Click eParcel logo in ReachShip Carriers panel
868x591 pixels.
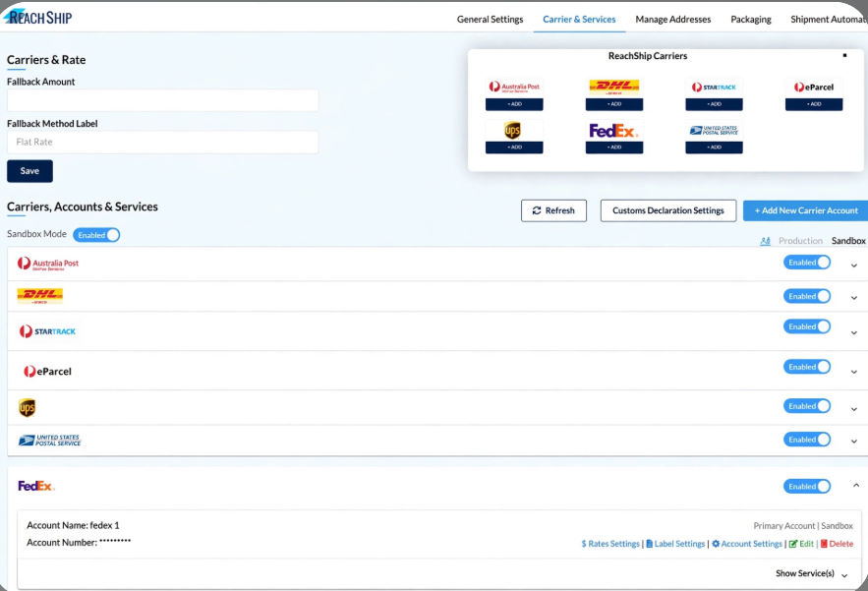click(x=814, y=87)
